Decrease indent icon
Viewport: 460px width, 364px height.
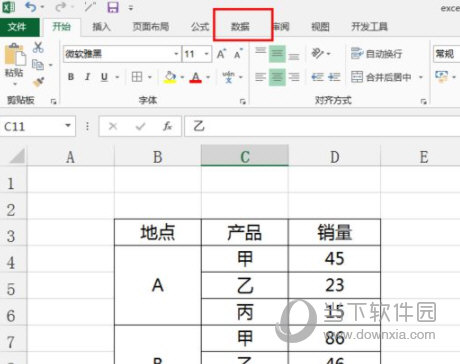pyautogui.click(x=318, y=77)
